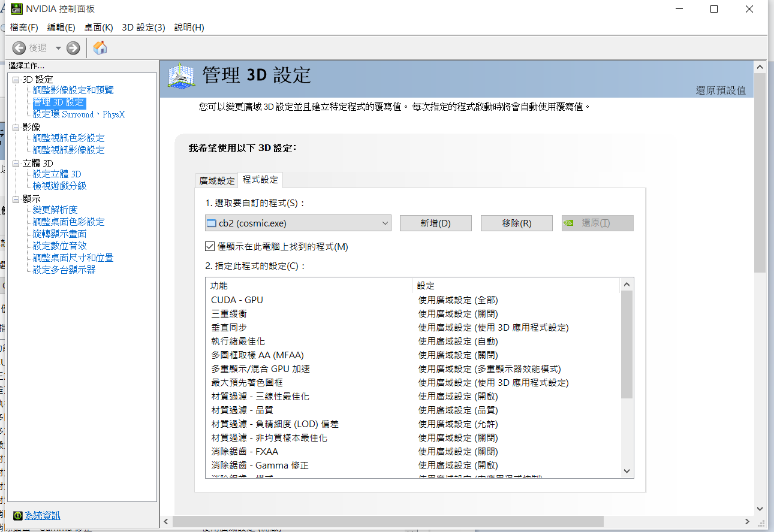Select 消除鋸齒 - FXAA row
774x532 pixels.
[414, 451]
